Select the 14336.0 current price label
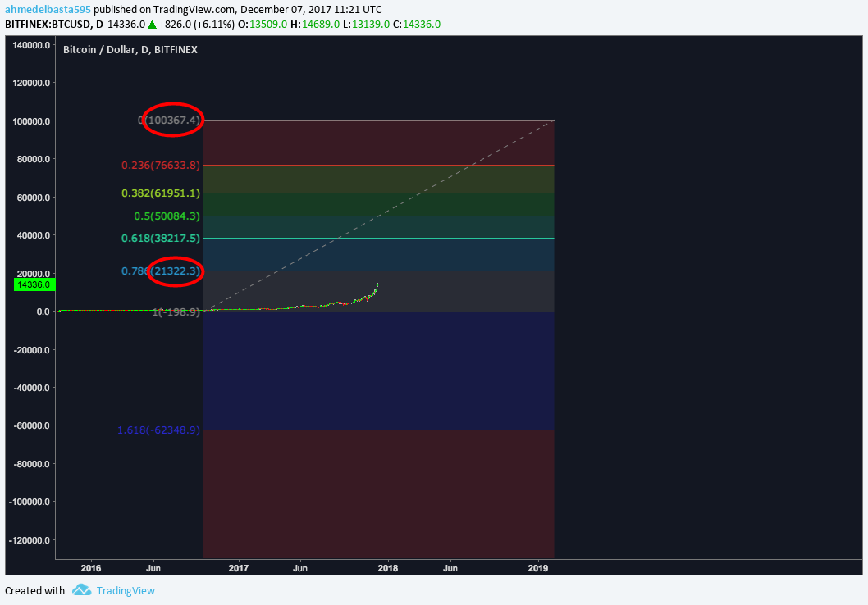 coord(34,284)
